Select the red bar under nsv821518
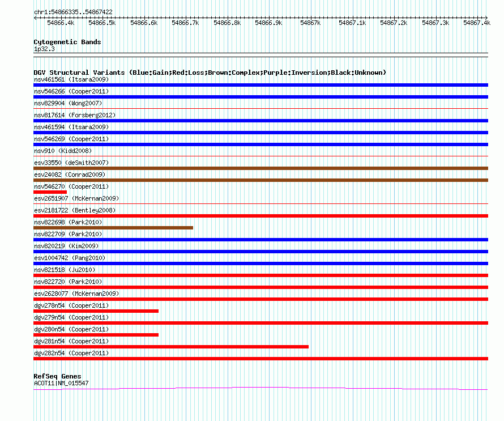Screen dimensions: 504x421 pos(260,275)
